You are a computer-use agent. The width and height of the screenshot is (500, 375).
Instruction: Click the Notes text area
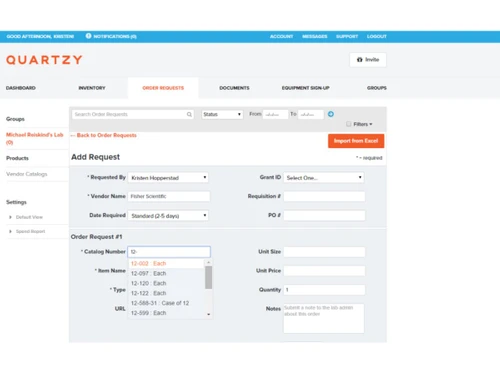(324, 318)
